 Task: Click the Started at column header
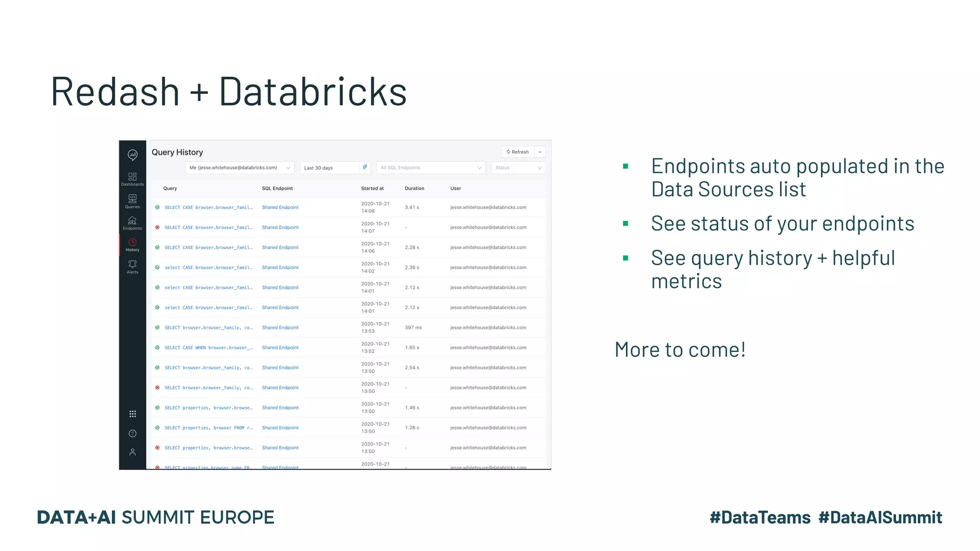point(372,188)
